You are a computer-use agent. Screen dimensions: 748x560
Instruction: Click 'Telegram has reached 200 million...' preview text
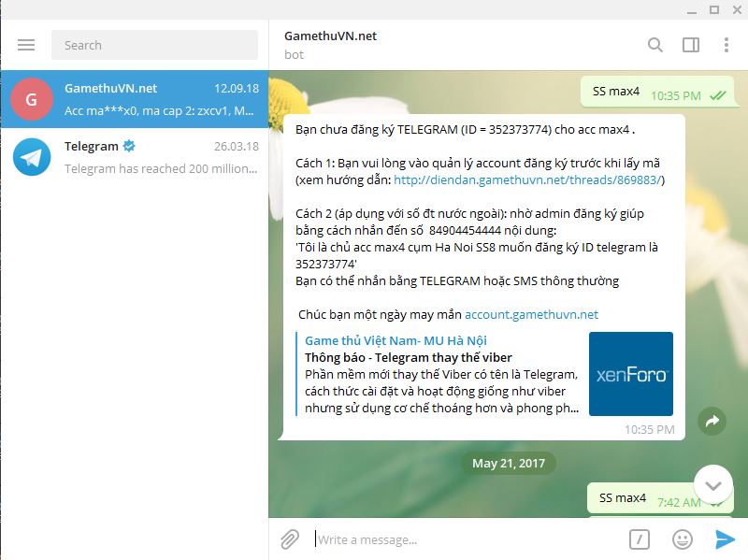(161, 168)
